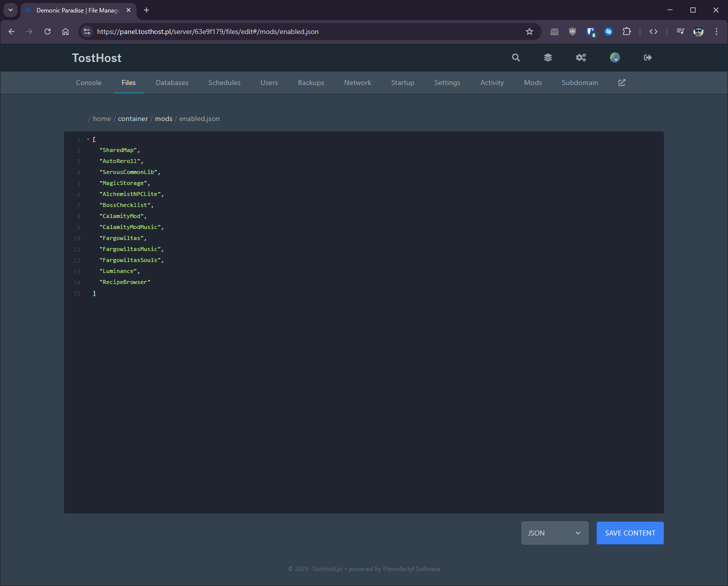Switch to the Schedules tab
This screenshot has height=586, width=728.
coord(224,82)
